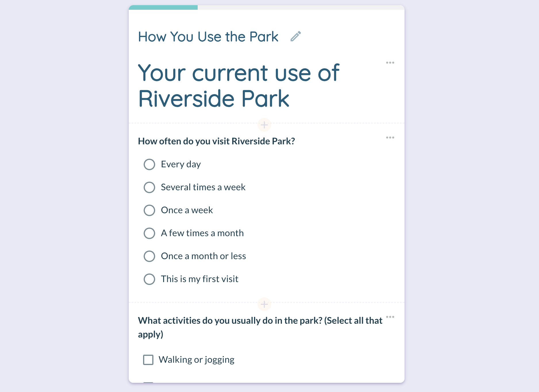Image resolution: width=539 pixels, height=392 pixels.
Task: Click the "Your current use of Riverside Park" heading
Action: (238, 86)
